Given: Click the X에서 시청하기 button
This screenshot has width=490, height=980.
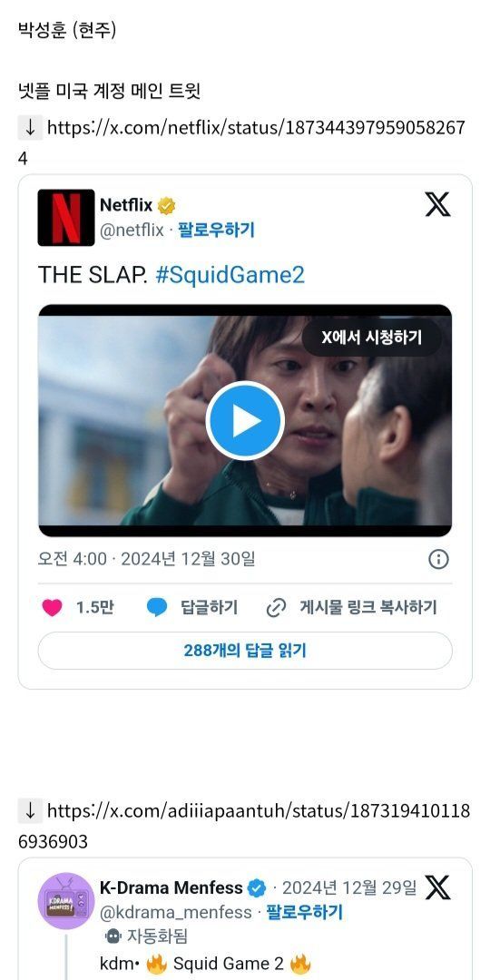Looking at the screenshot, I should [x=372, y=338].
